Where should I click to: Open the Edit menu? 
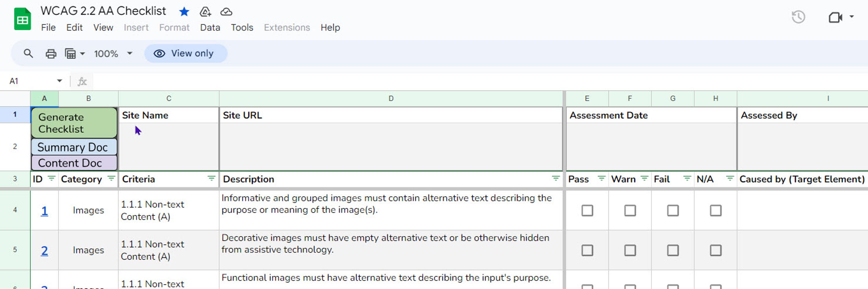pyautogui.click(x=74, y=27)
